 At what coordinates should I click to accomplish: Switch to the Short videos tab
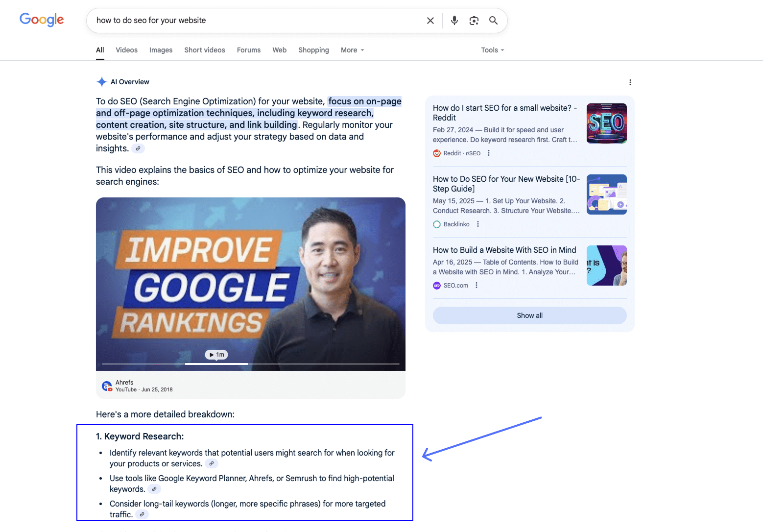(205, 50)
